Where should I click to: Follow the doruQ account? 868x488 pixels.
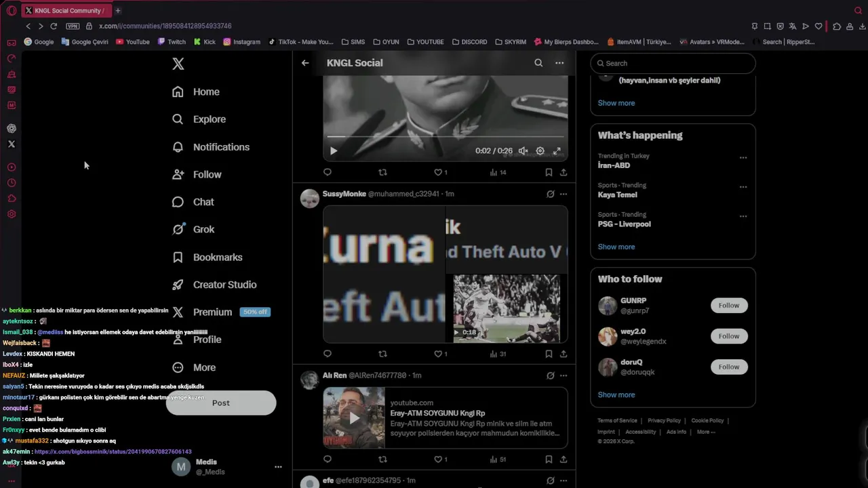[729, 367]
